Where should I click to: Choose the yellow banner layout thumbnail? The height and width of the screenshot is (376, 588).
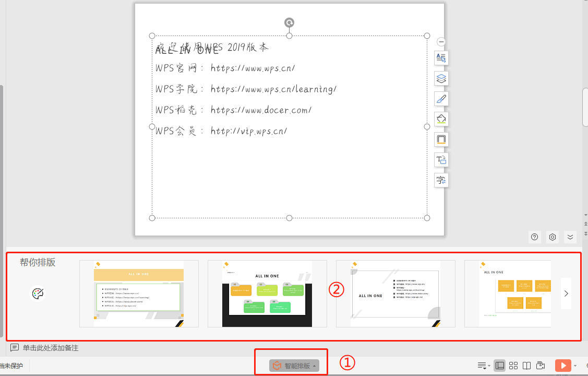[139, 294]
